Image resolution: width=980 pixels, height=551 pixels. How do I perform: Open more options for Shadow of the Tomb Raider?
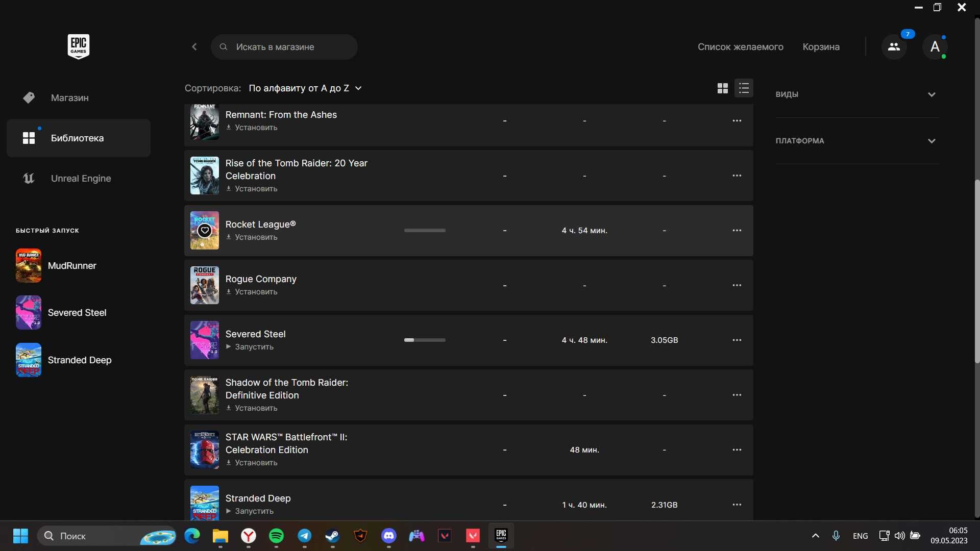tap(737, 395)
